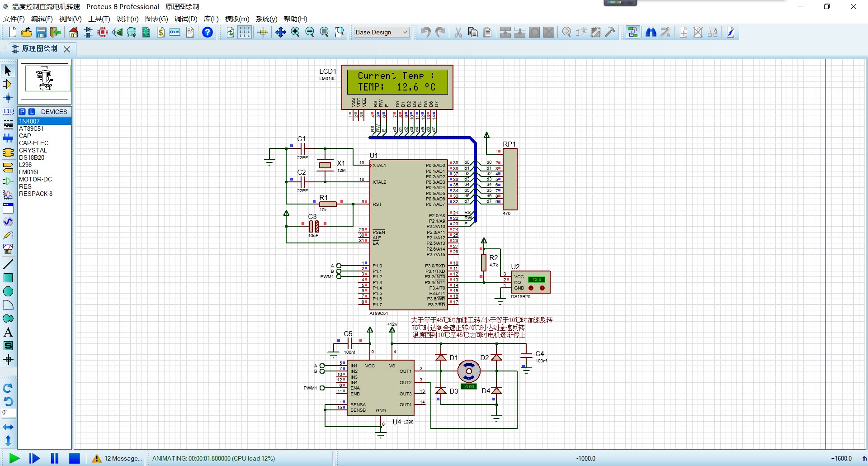This screenshot has height=466, width=868.
Task: Select the 2D circle drawing tool
Action: (8, 291)
